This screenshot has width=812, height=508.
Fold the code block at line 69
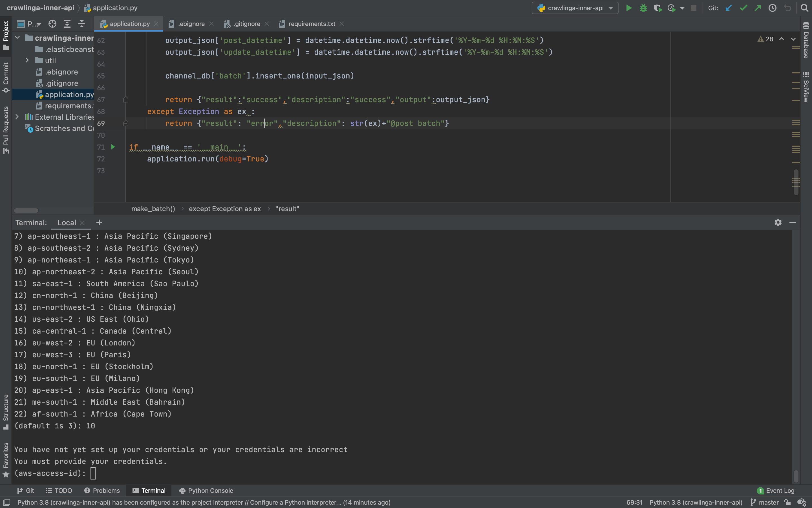click(x=126, y=123)
